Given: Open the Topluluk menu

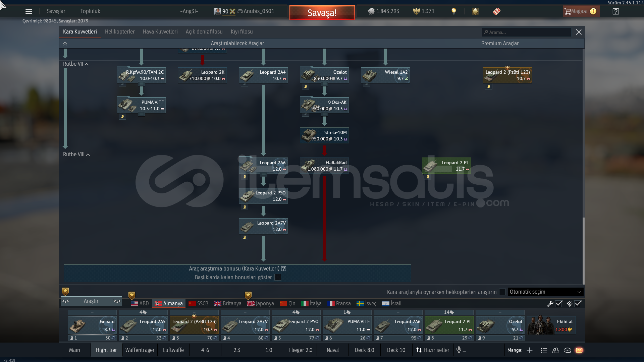Looking at the screenshot, I should click(x=90, y=11).
